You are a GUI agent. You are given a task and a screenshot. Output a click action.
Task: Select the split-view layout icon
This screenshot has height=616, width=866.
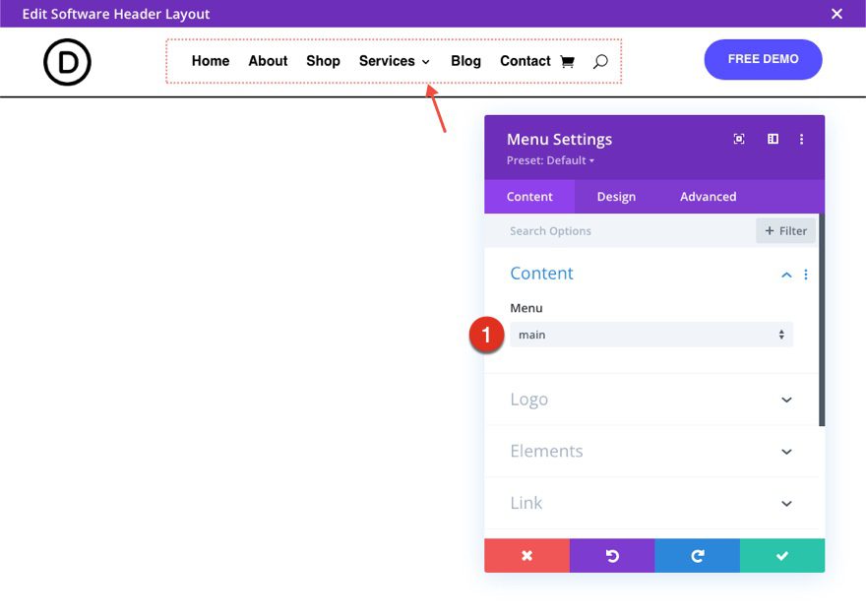point(773,139)
